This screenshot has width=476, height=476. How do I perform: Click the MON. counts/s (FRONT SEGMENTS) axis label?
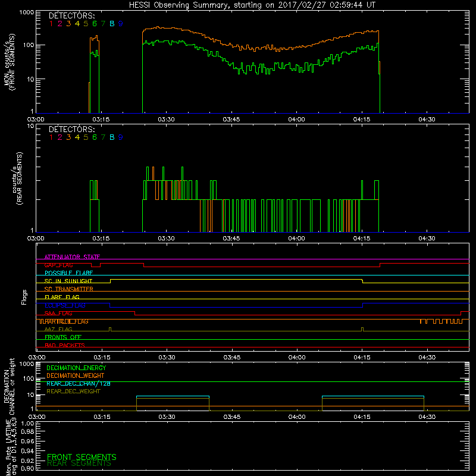[x=10, y=62]
